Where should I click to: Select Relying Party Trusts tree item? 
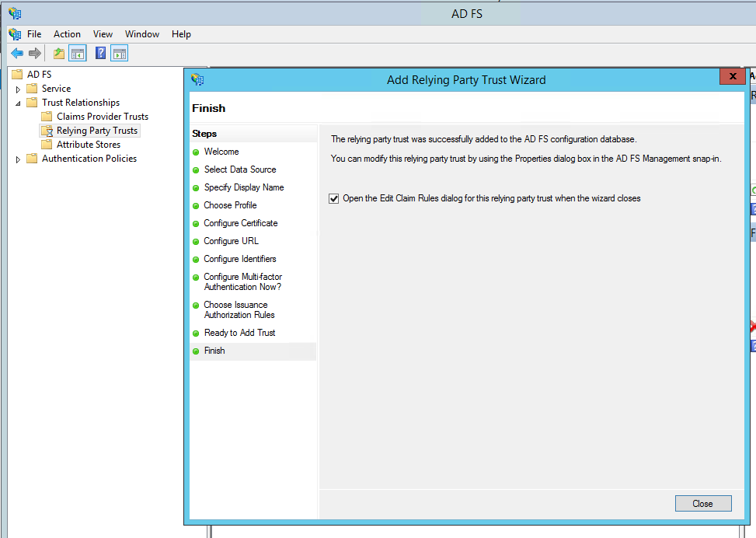[x=97, y=131]
